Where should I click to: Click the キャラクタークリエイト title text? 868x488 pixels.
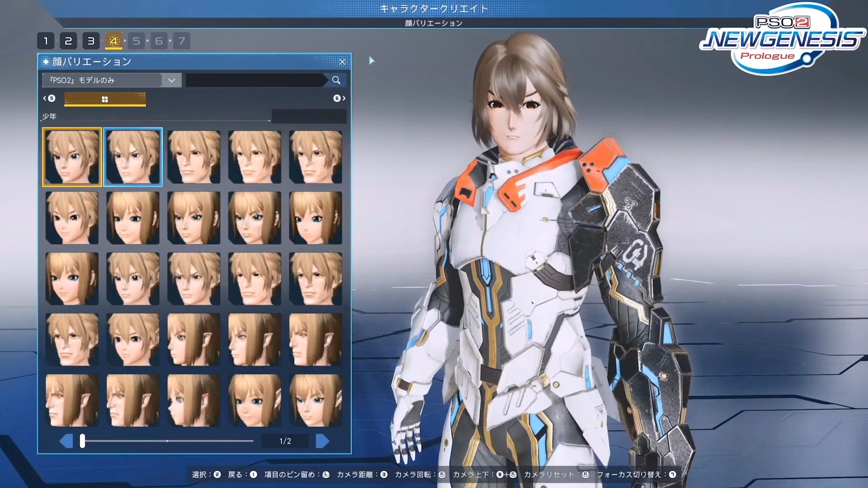pos(434,9)
